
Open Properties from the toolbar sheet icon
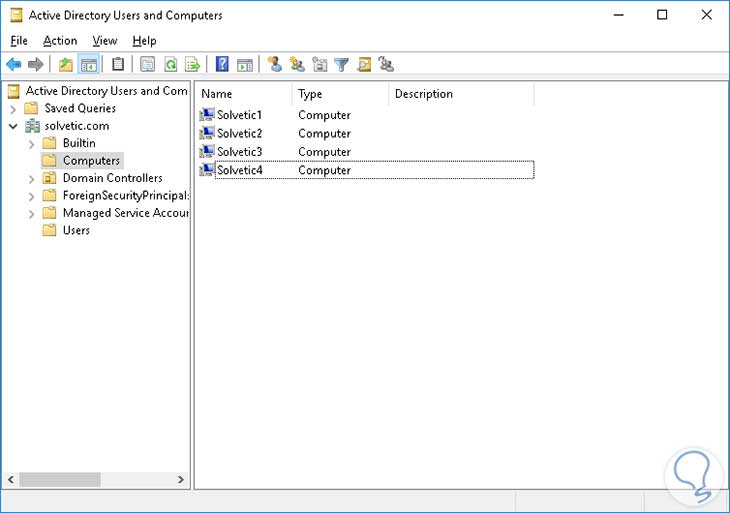point(148,64)
